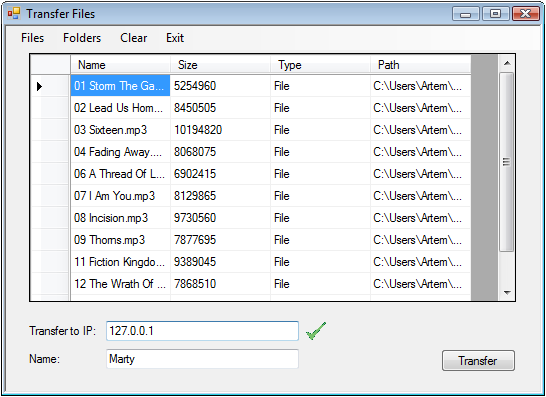Select the '08 Incision.mp3' cell
This screenshot has width=546, height=397.
pos(120,218)
